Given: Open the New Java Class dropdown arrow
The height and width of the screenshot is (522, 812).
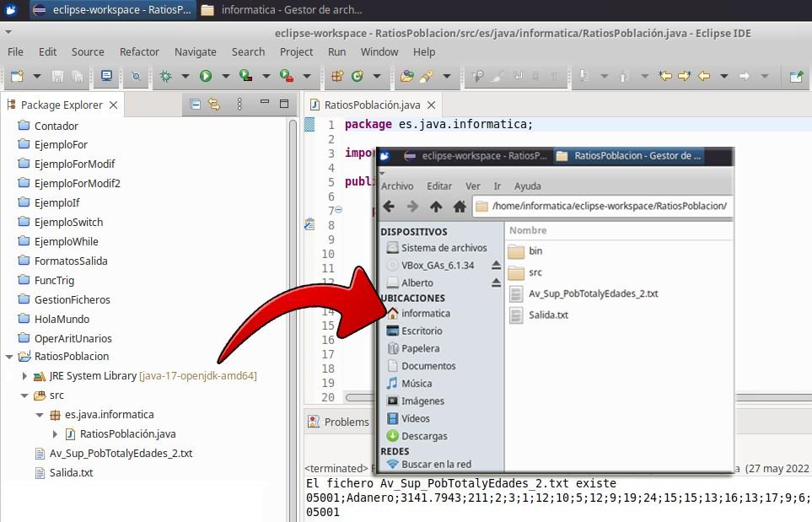Looking at the screenshot, I should [377, 76].
